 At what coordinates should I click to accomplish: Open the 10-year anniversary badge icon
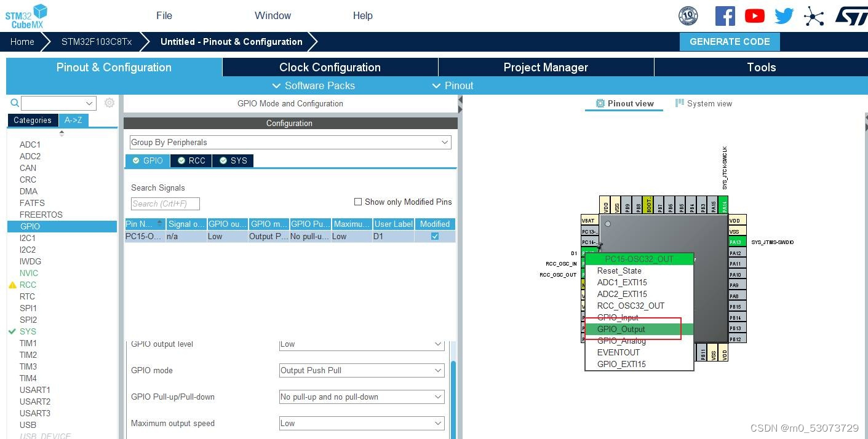pyautogui.click(x=688, y=16)
